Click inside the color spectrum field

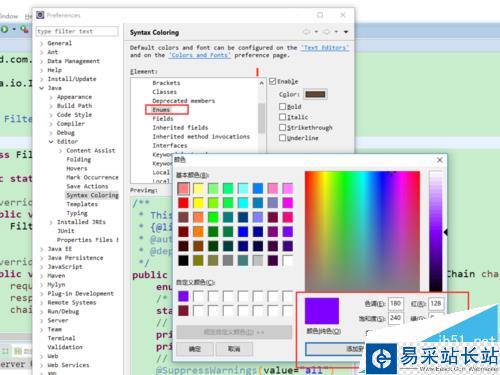click(362, 231)
